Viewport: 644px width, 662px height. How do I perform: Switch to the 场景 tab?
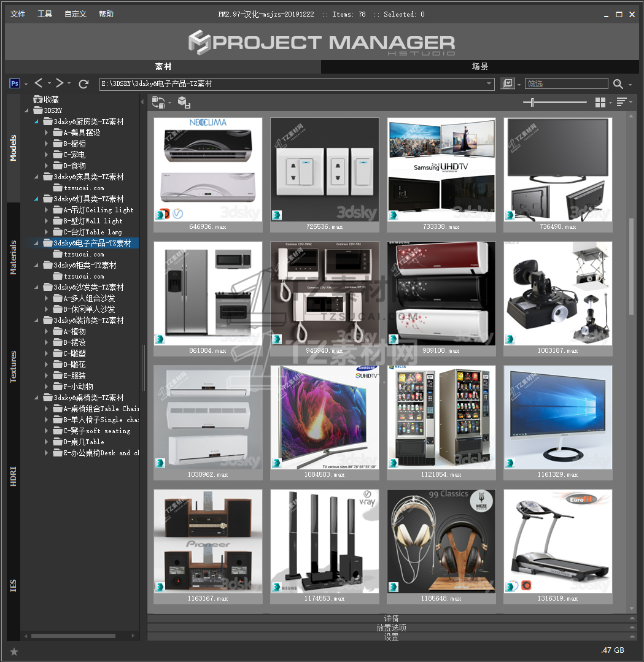click(x=479, y=67)
